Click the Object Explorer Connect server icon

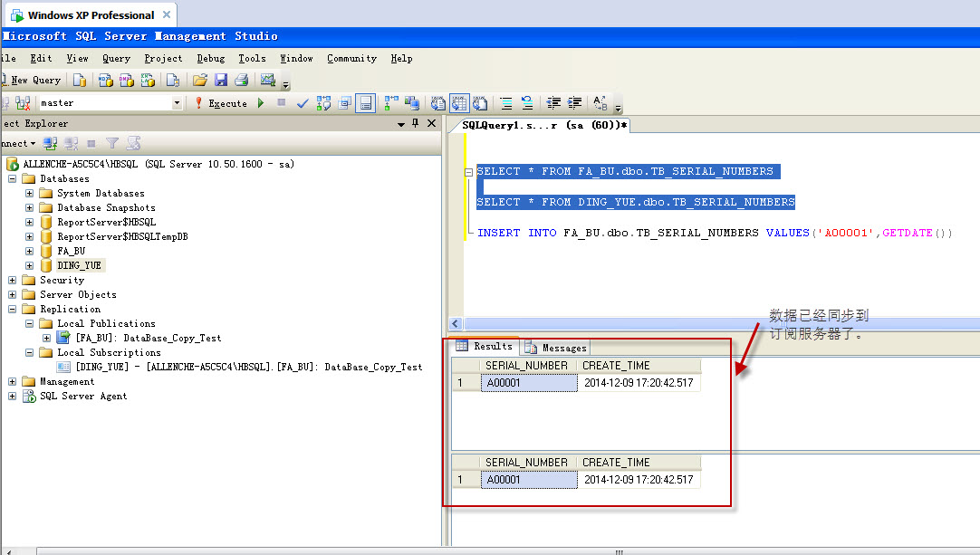[x=50, y=144]
